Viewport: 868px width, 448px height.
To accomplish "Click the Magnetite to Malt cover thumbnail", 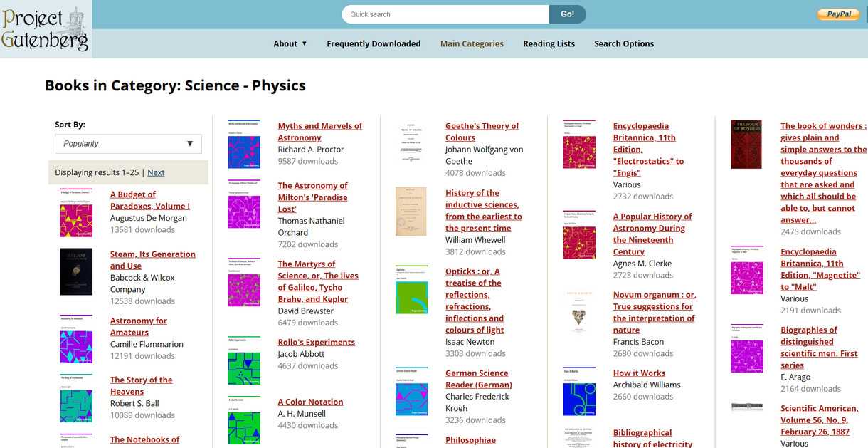I will point(747,270).
